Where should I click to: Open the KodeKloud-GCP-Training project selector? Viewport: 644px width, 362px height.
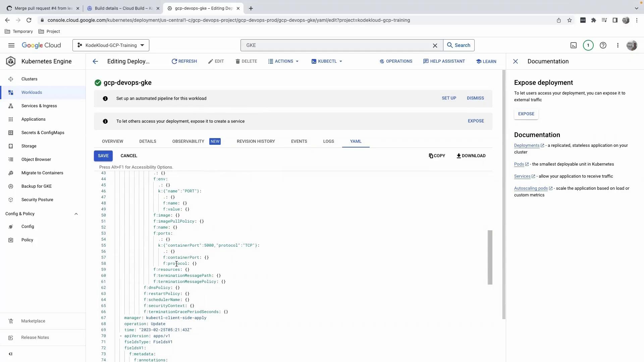click(111, 45)
